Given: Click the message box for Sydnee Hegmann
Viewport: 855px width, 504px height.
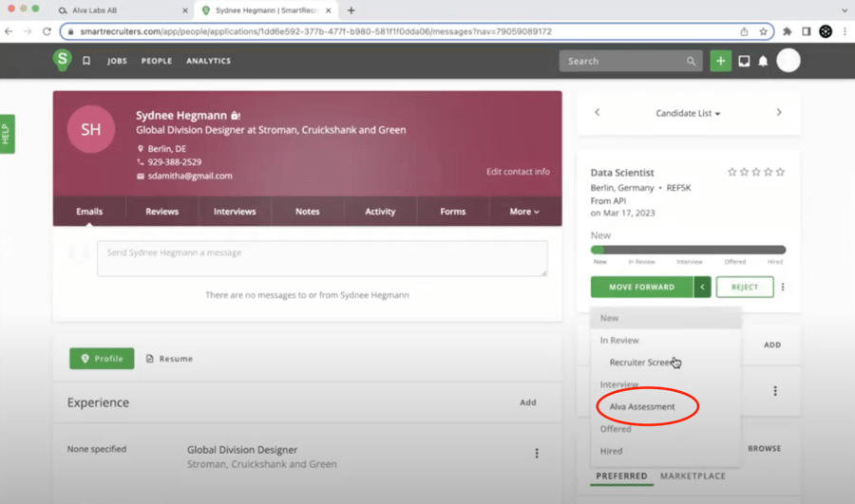Looking at the screenshot, I should pyautogui.click(x=322, y=258).
